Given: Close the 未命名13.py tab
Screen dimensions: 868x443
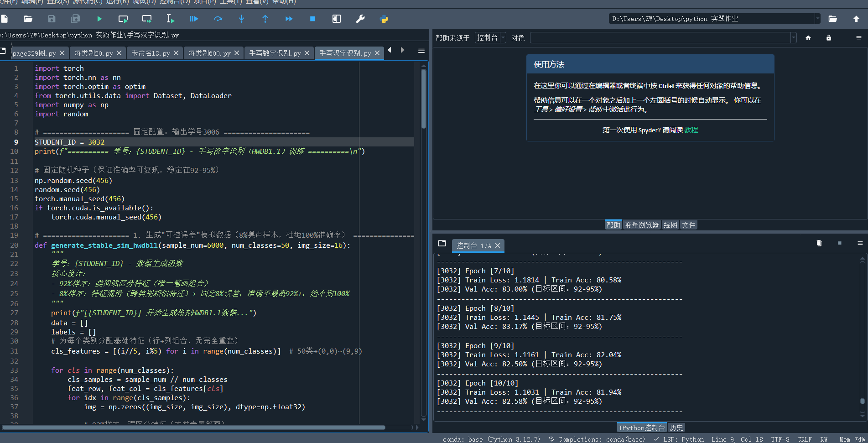Looking at the screenshot, I should coord(176,53).
